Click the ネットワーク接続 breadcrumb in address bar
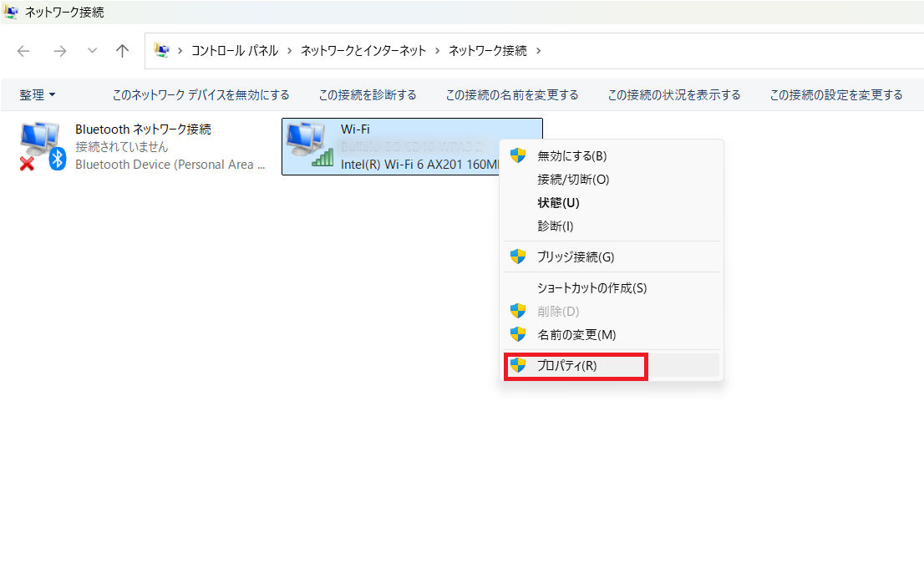Screen dimensions: 924x574 coord(488,51)
